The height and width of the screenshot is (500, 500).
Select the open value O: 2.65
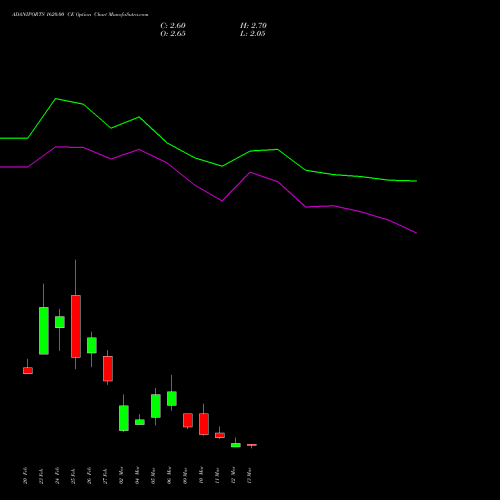point(173,34)
